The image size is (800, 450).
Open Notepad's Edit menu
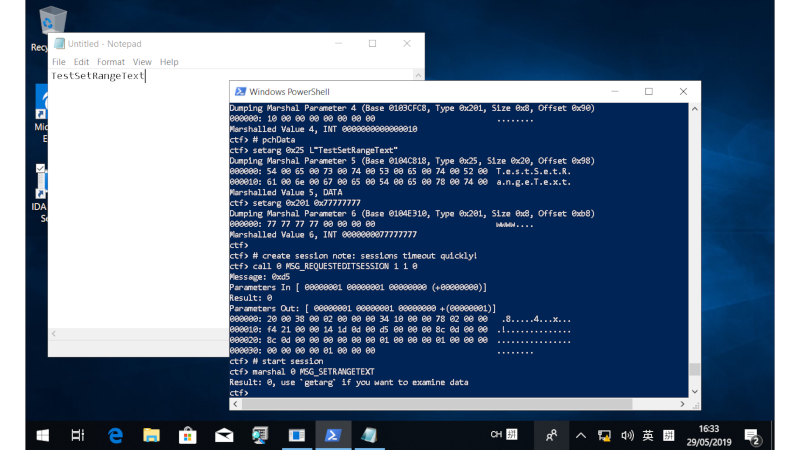(x=81, y=62)
